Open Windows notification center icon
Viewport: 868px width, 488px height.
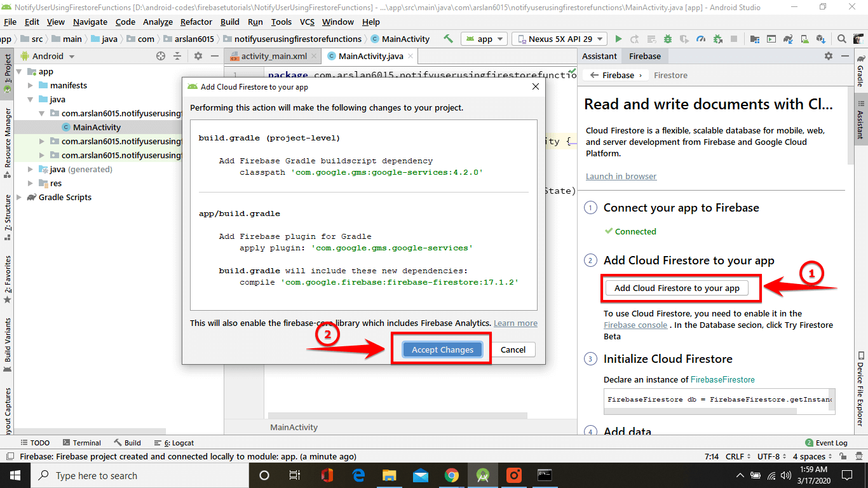[x=846, y=475]
